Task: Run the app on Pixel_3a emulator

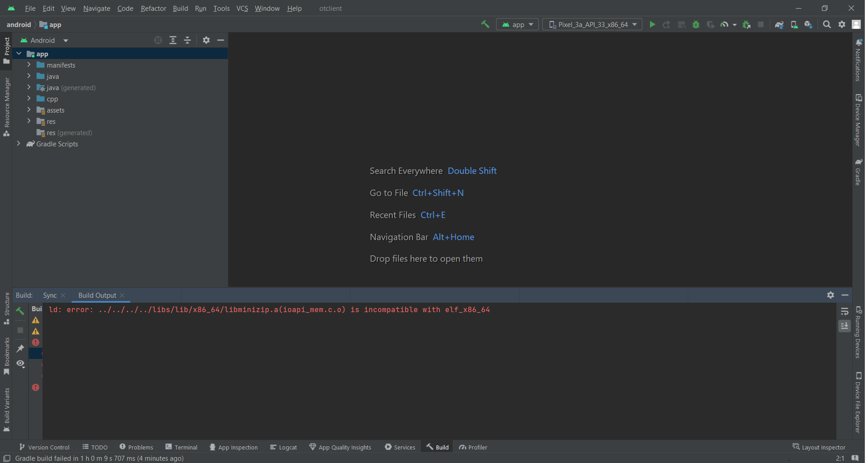Action: (x=652, y=24)
